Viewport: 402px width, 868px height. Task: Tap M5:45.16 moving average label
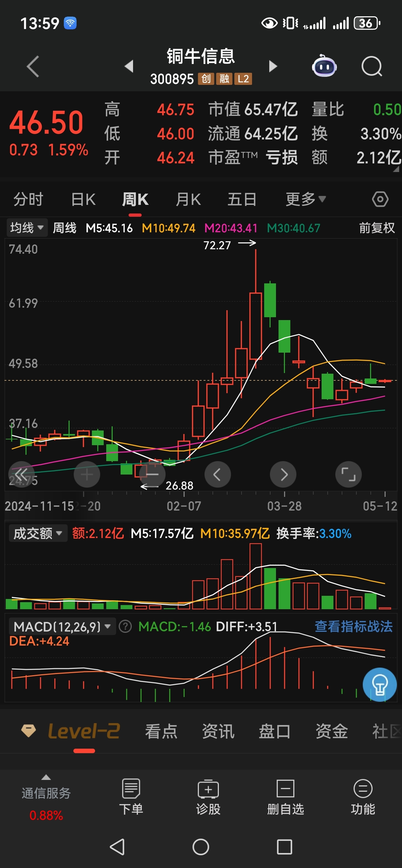click(109, 228)
